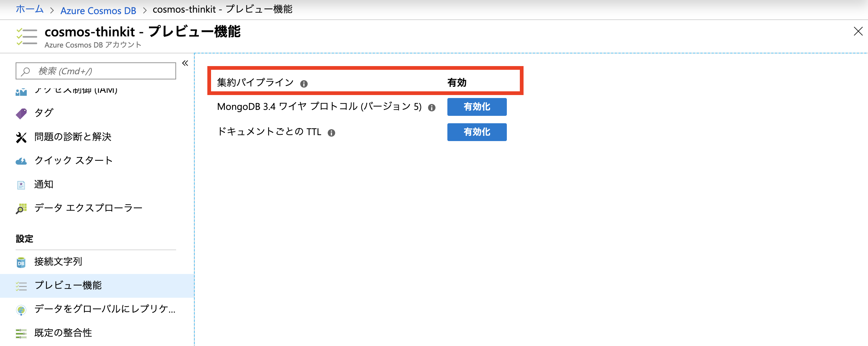Screen dimensions: 868x346
Task: Click the 集約パイプライン feature label
Action: tap(255, 82)
